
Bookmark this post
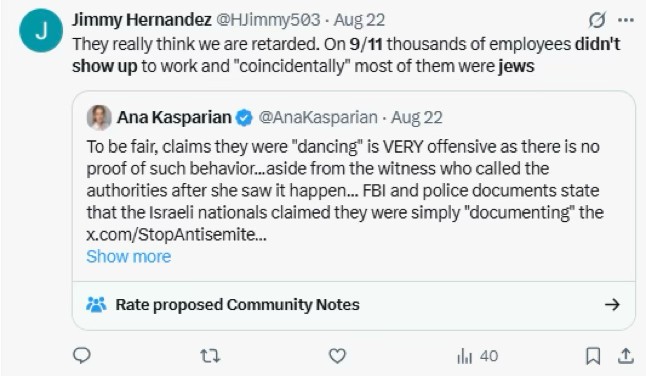coord(593,356)
